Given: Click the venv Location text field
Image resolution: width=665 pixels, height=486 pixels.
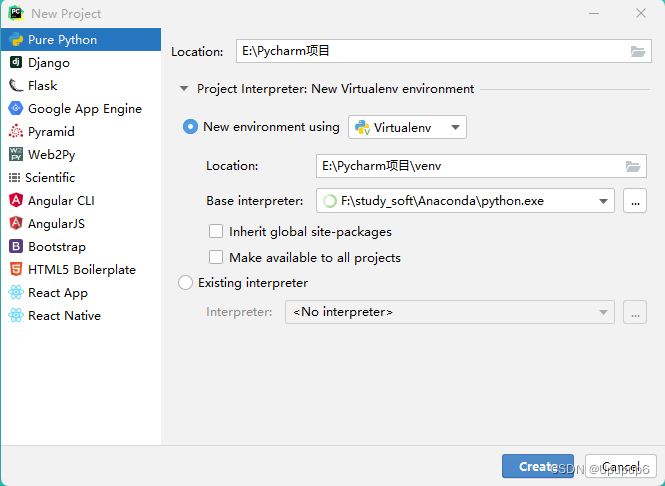Looking at the screenshot, I should point(481,166).
